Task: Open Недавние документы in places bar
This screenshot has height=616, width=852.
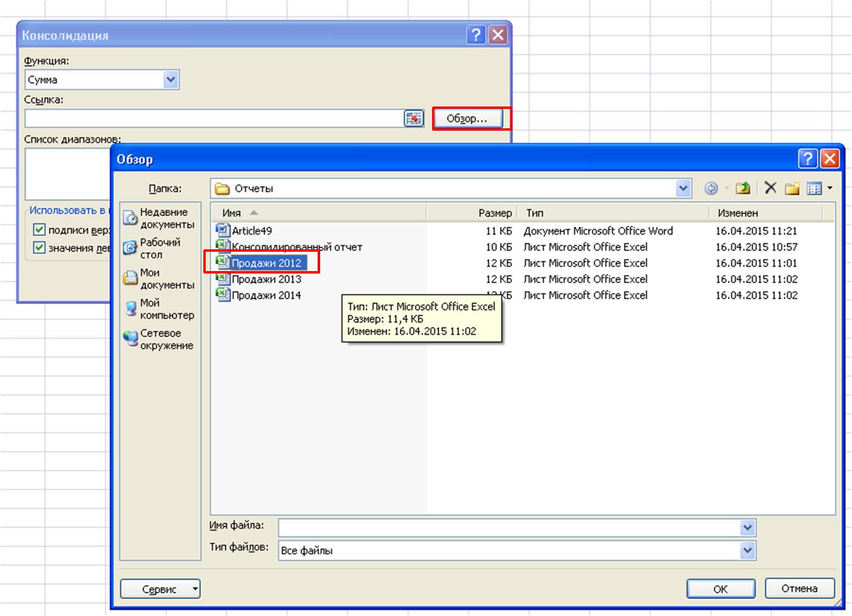Action: click(x=160, y=218)
